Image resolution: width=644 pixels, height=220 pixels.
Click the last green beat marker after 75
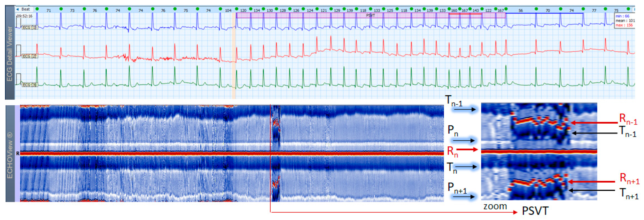click(628, 9)
